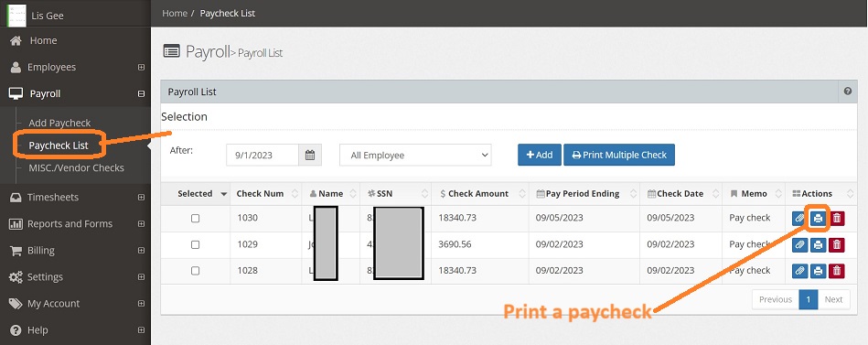
Task: Select page 1 in pagination
Action: (809, 299)
